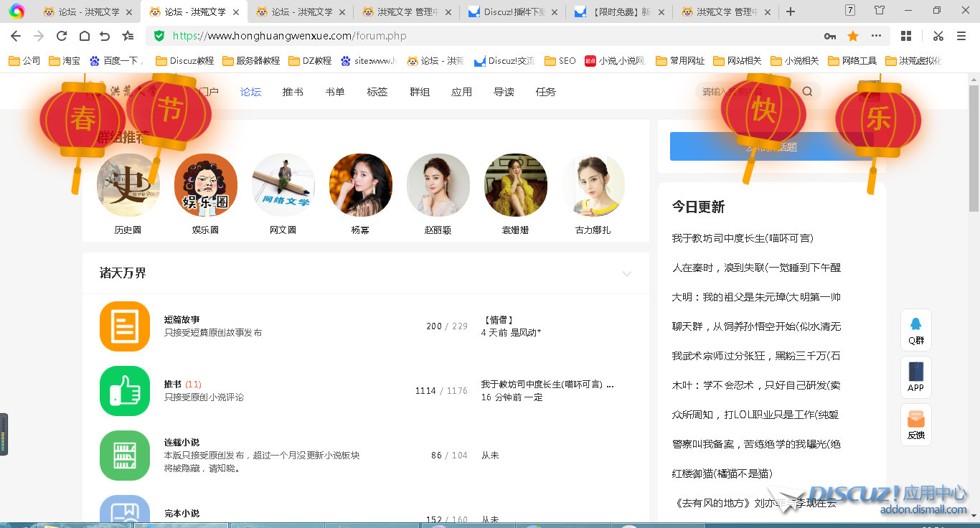Open the Discuz教程 bookmark folder
This screenshot has width=980, height=528.
tap(185, 61)
